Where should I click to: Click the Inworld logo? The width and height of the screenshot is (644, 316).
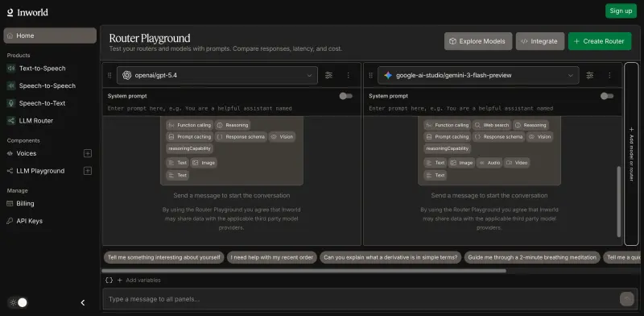(27, 12)
